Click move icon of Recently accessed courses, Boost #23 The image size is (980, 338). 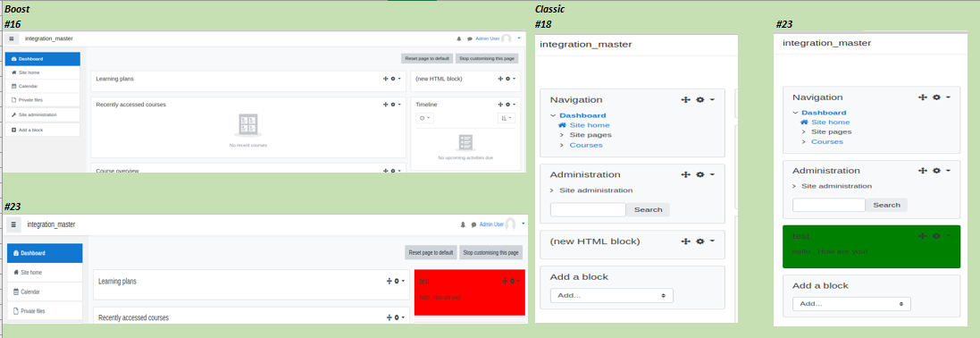(x=390, y=317)
